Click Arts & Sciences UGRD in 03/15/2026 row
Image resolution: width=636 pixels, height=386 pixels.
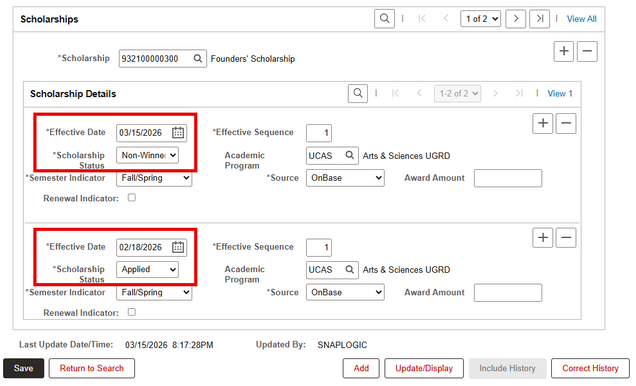406,156
